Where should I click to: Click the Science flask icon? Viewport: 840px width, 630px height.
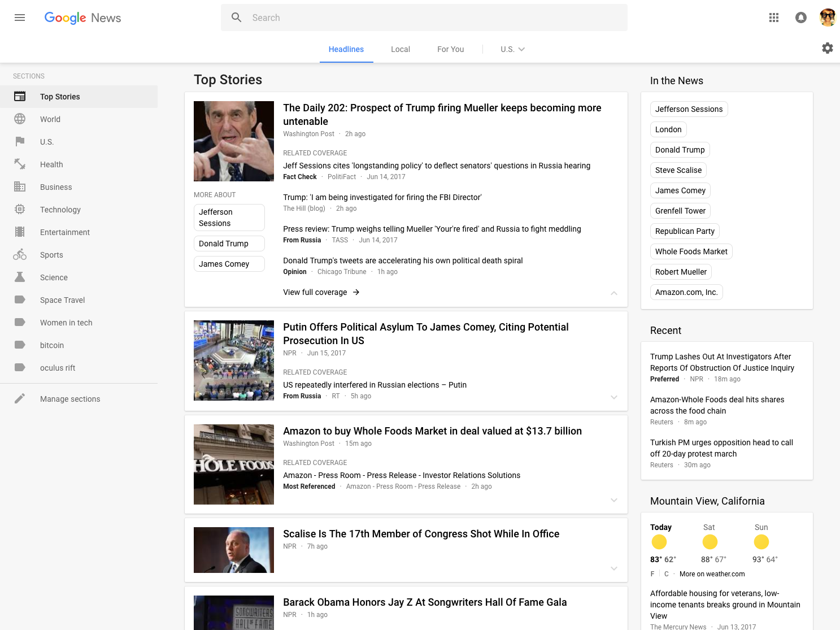20,277
